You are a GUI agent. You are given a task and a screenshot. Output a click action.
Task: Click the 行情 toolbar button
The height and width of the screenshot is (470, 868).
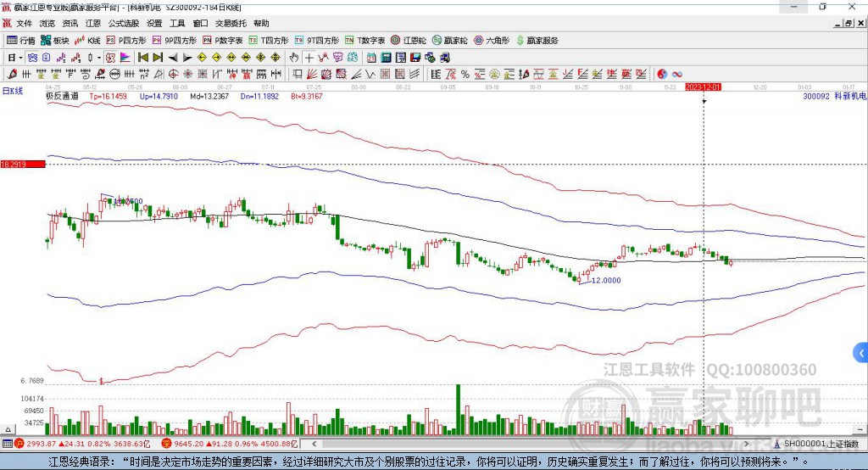20,41
